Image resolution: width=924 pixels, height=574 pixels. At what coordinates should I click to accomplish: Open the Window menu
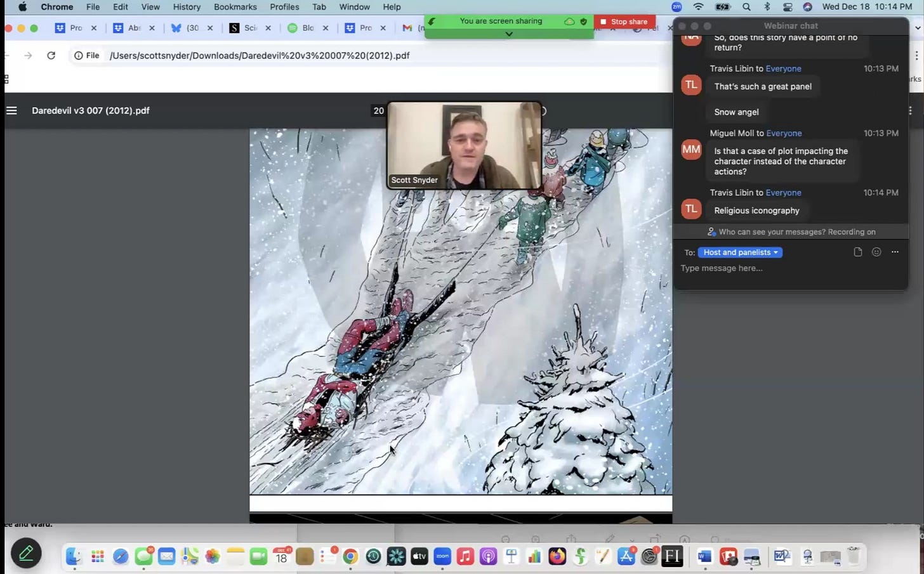[x=354, y=7]
